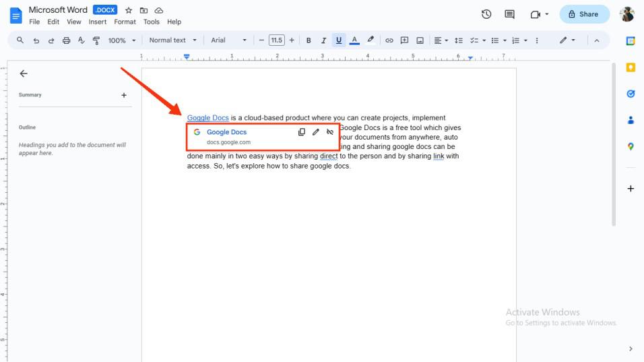Collapse the menus with the up chevron
Image resolution: width=644 pixels, height=362 pixels.
click(597, 40)
